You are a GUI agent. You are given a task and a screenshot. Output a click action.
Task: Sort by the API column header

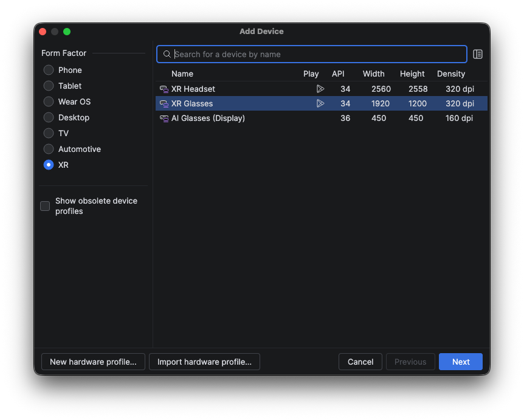(338, 74)
